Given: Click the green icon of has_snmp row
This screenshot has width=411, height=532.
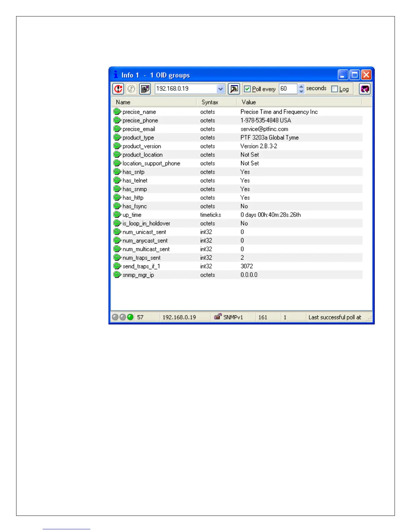Looking at the screenshot, I should (117, 189).
